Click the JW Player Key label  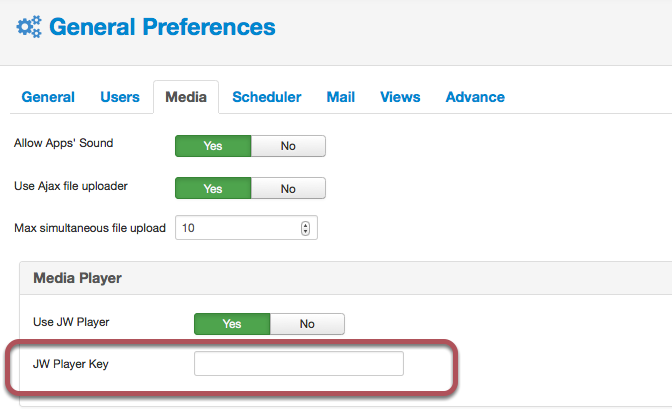pyautogui.click(x=71, y=364)
